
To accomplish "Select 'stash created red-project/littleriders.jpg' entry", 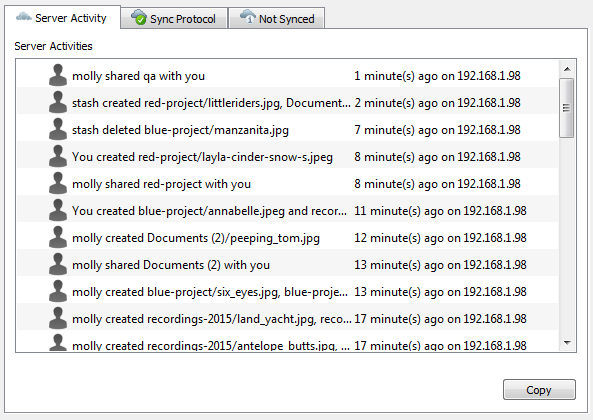I will point(287,102).
